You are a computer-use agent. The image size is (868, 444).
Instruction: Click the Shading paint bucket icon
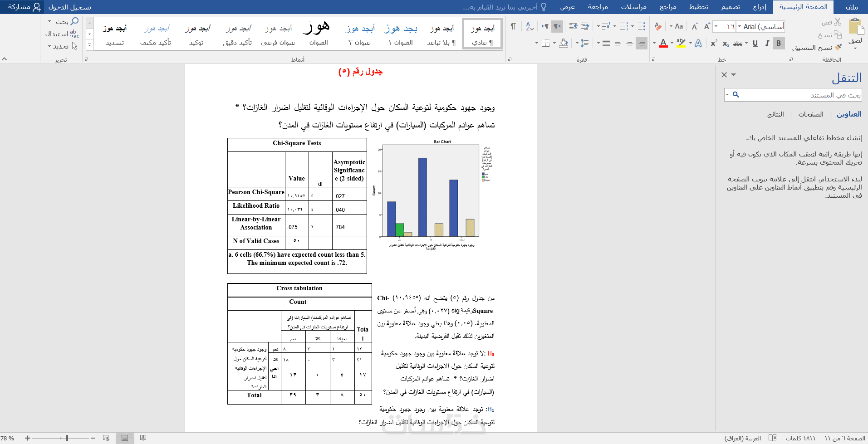[x=564, y=43]
